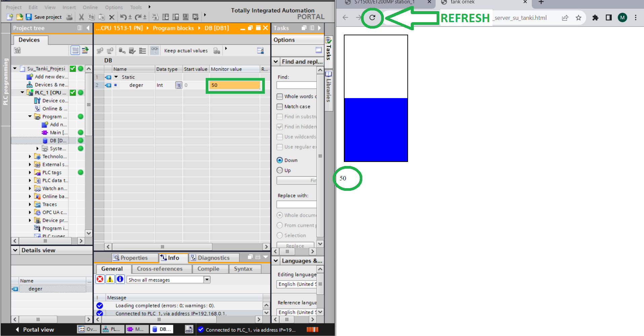Collapse the Find and replace section
Screen dimensions: 644x336
point(276,61)
